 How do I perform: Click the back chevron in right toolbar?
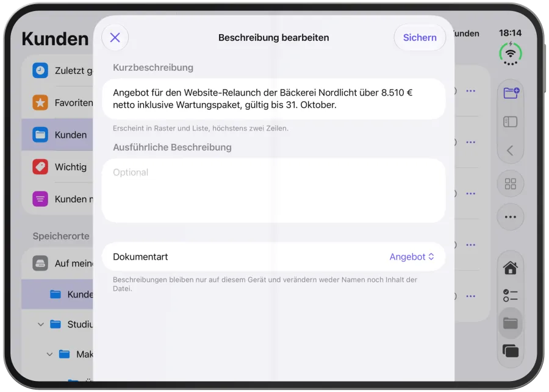[x=510, y=151]
